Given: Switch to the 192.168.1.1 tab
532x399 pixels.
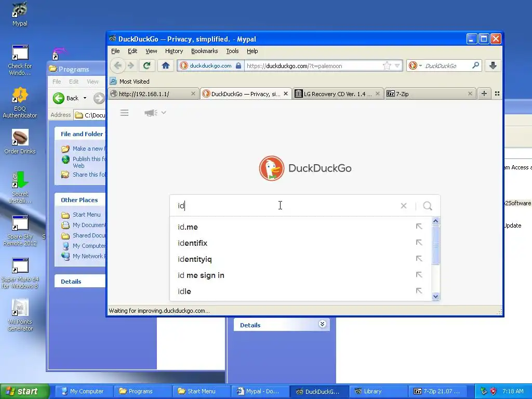Looking at the screenshot, I should tap(153, 94).
